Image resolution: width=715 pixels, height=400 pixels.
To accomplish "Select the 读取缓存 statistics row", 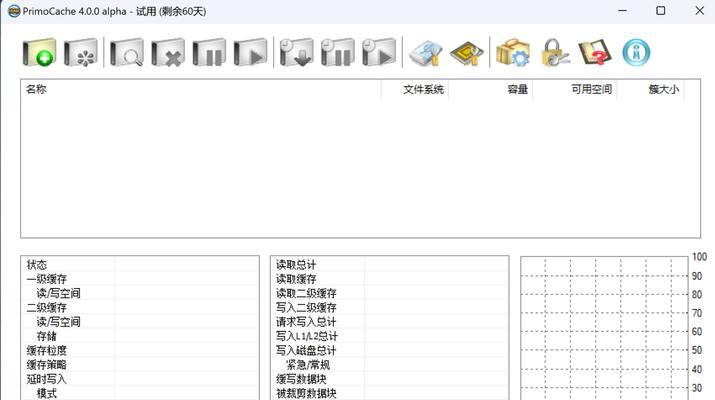I will tap(390, 279).
